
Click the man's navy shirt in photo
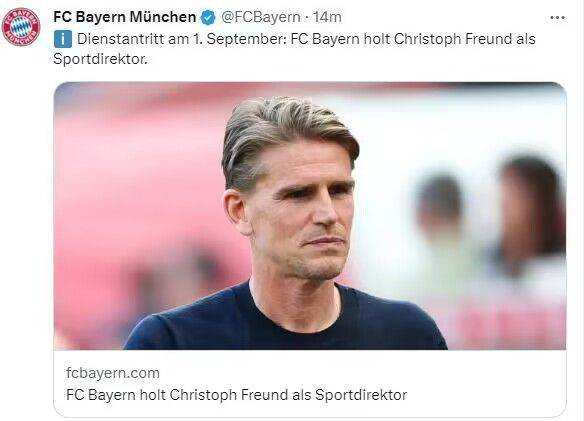click(x=285, y=322)
